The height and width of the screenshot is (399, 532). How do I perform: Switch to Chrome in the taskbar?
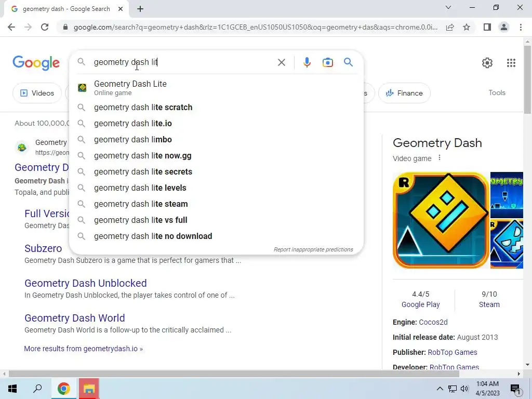click(x=63, y=389)
